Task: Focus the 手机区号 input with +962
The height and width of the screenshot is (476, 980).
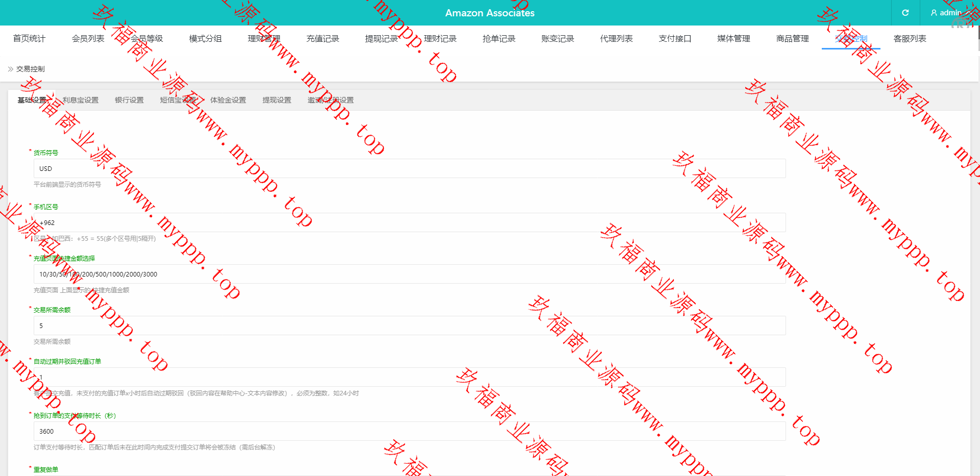Action: coord(409,222)
